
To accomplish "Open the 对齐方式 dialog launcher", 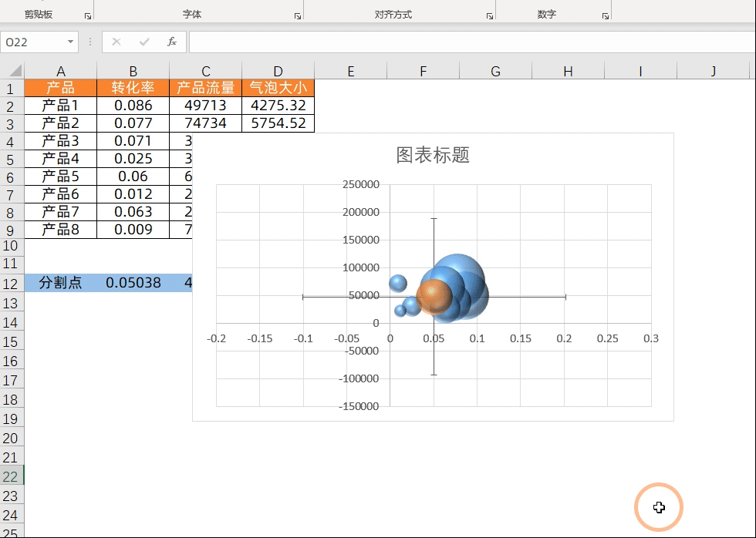I will coord(490,15).
